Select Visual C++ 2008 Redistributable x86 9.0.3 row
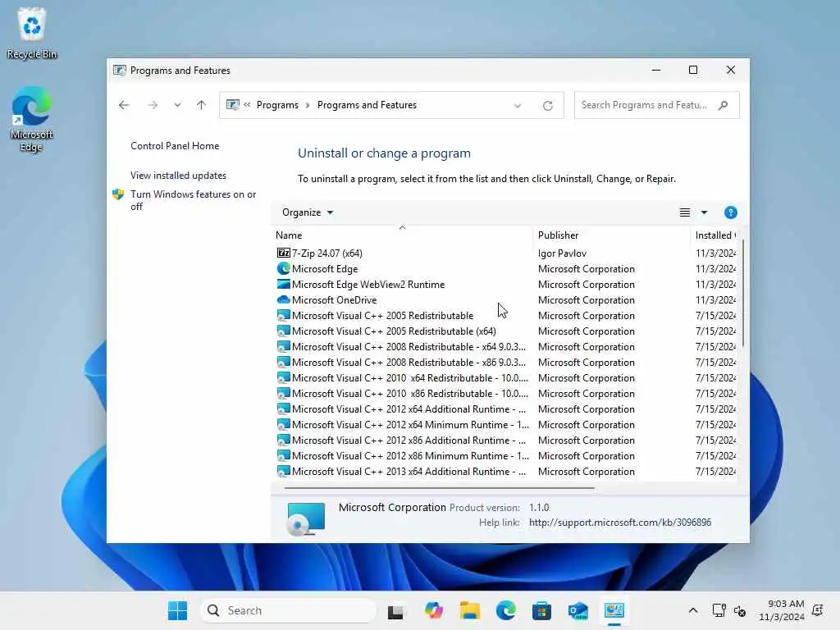Screen dimensions: 840x630 coord(506,362)
